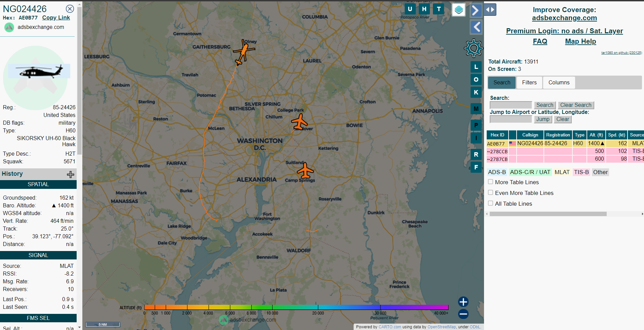Click the Copy Link link
The width and height of the screenshot is (644, 330).
[56, 18]
